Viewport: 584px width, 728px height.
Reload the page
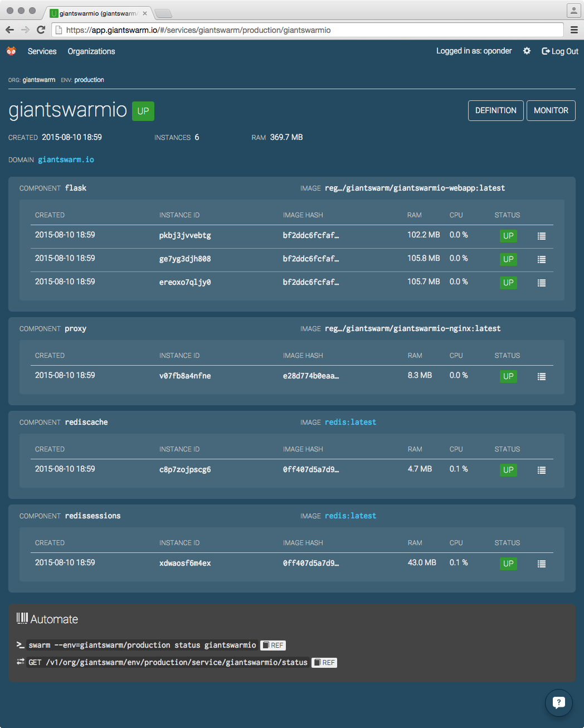(41, 30)
